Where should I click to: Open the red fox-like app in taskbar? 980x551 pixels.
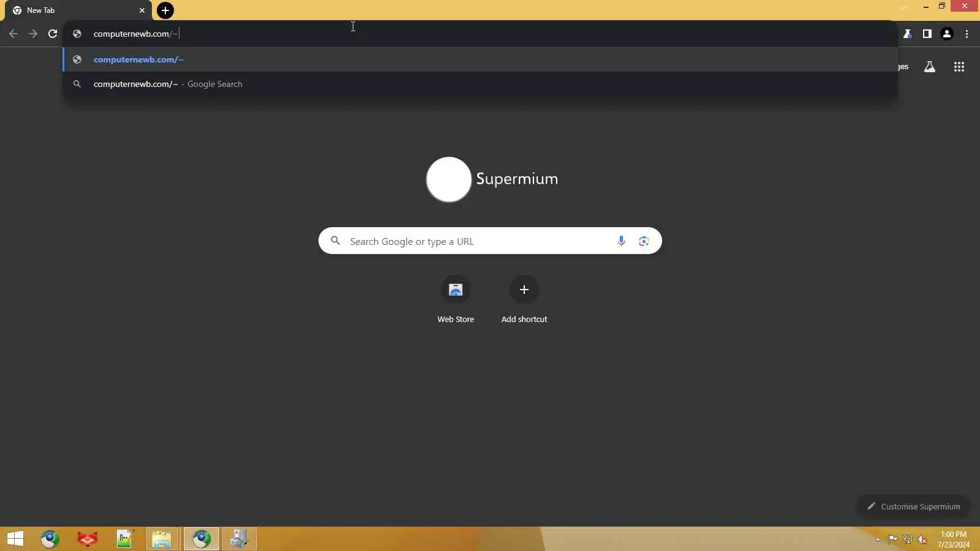(x=88, y=539)
